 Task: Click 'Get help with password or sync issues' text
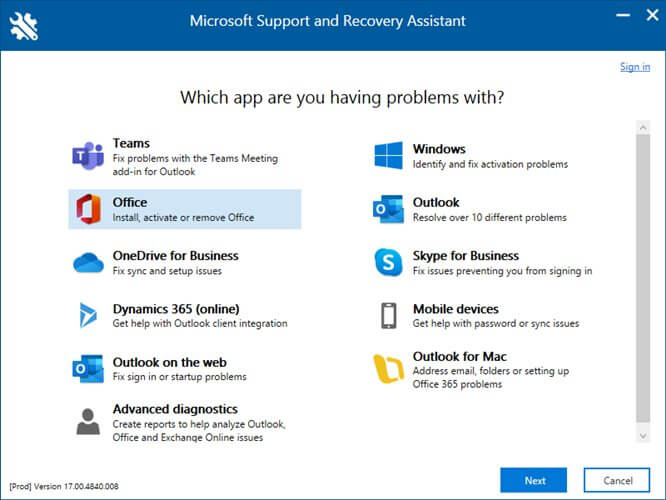point(496,324)
